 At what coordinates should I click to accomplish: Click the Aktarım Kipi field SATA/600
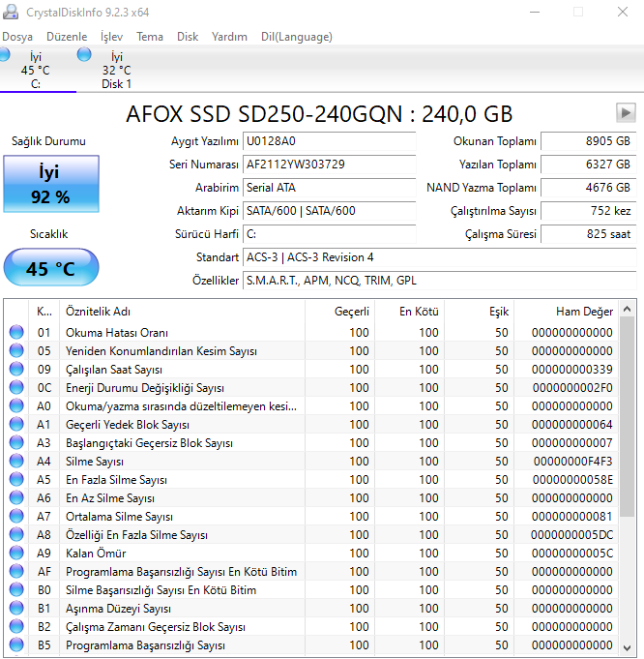pyautogui.click(x=330, y=211)
